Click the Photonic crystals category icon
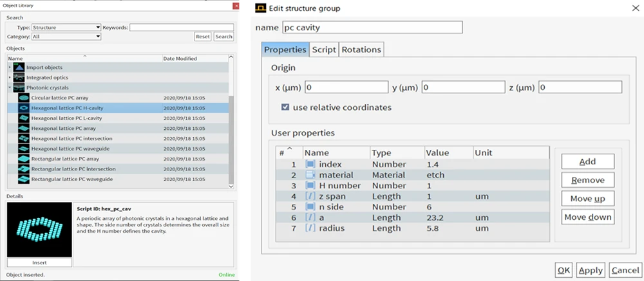 pos(19,88)
